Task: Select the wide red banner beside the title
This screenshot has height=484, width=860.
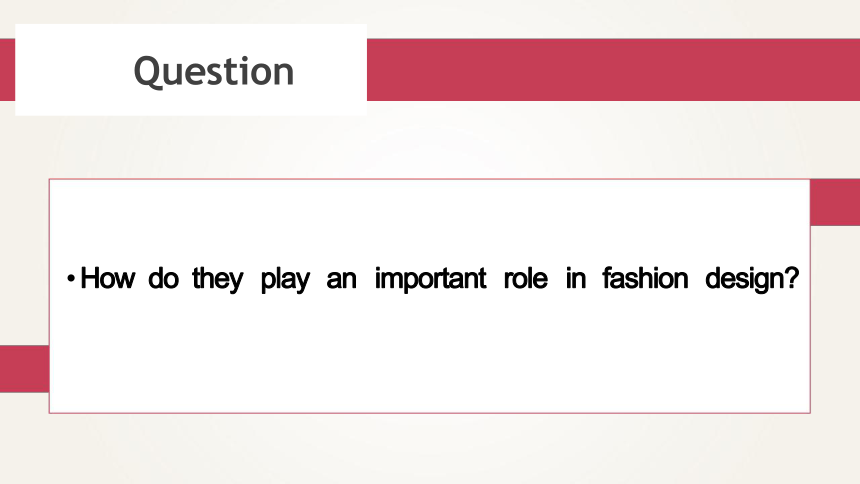Action: tap(613, 70)
